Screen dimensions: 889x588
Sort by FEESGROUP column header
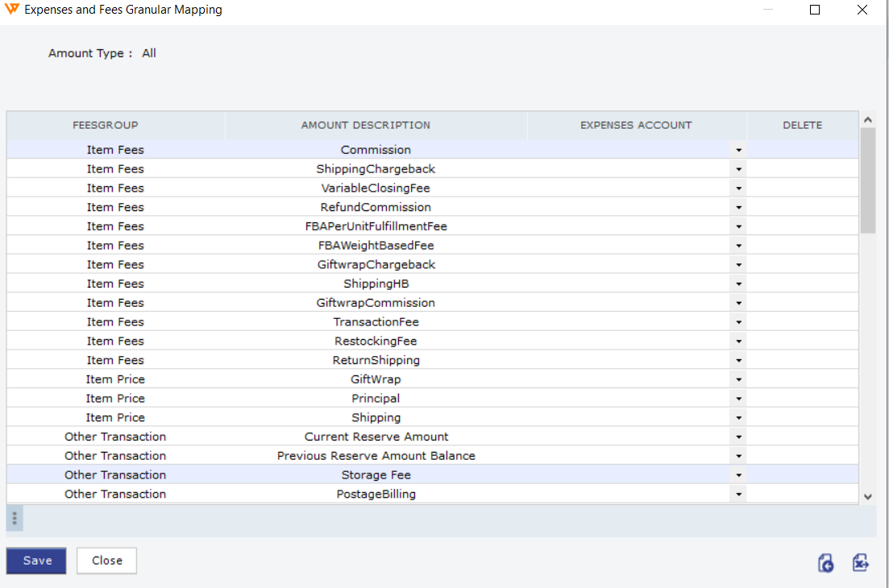click(116, 125)
